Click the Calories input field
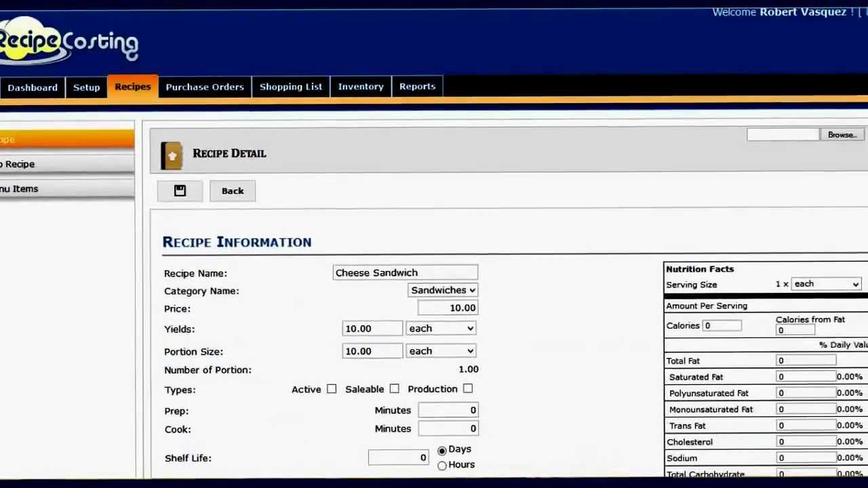The height and width of the screenshot is (488, 868). pyautogui.click(x=722, y=326)
